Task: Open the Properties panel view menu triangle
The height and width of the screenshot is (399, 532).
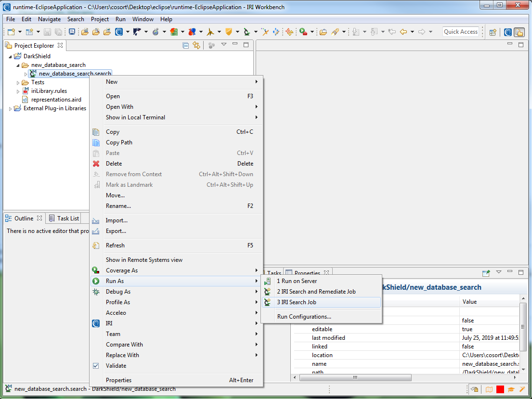Action: pos(498,272)
